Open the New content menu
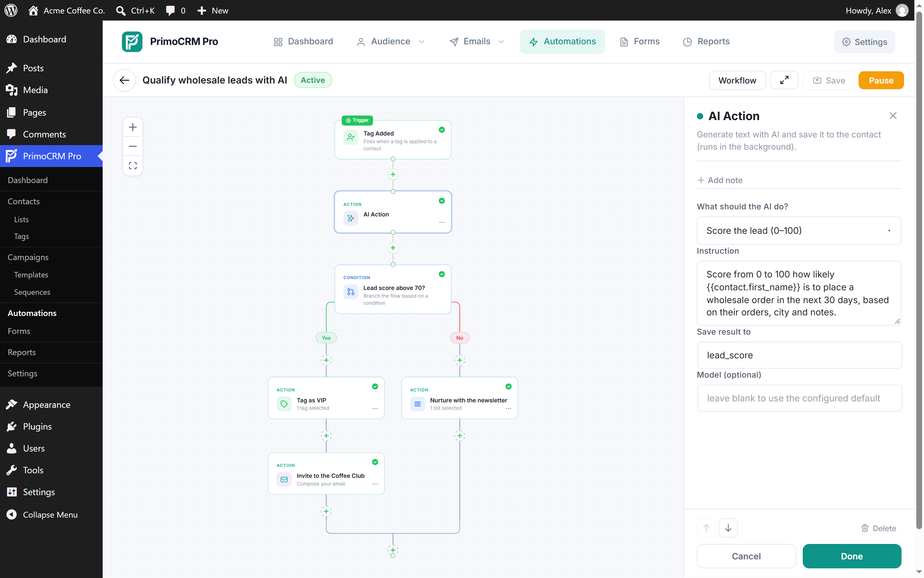924x578 pixels. [213, 10]
